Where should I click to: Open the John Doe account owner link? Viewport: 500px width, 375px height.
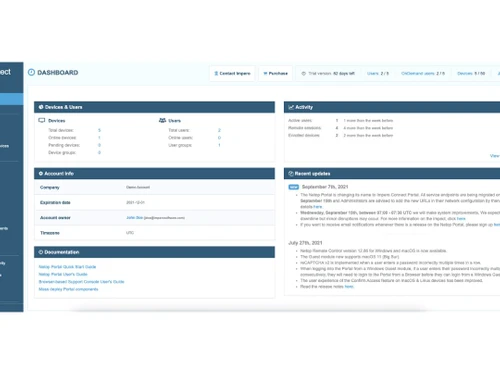[135, 217]
